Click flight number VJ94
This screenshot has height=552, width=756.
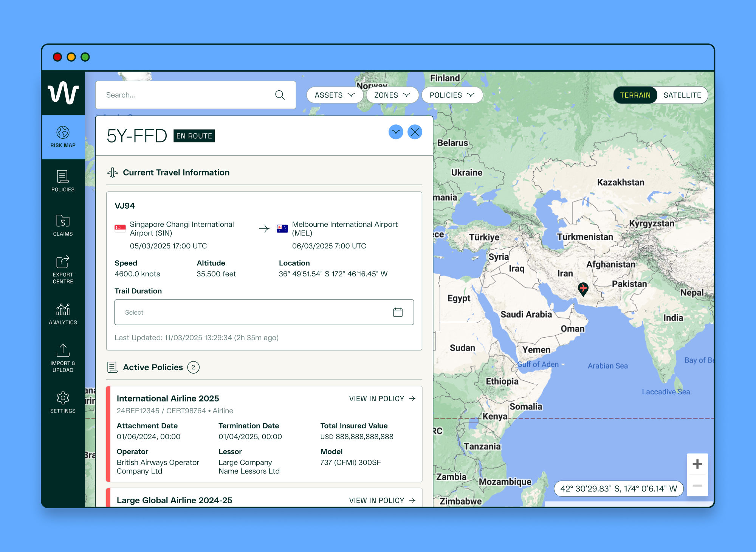[x=125, y=206]
